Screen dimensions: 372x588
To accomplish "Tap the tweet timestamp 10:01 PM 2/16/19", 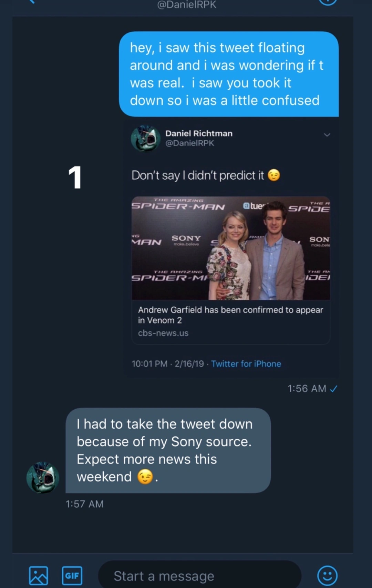I will pyautogui.click(x=168, y=364).
